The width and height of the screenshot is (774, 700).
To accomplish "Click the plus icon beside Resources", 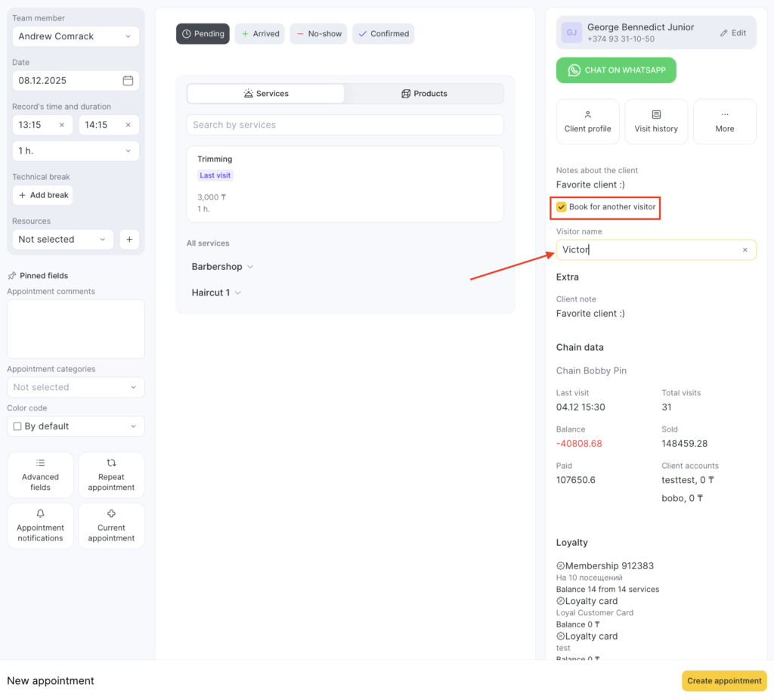I will tap(128, 240).
